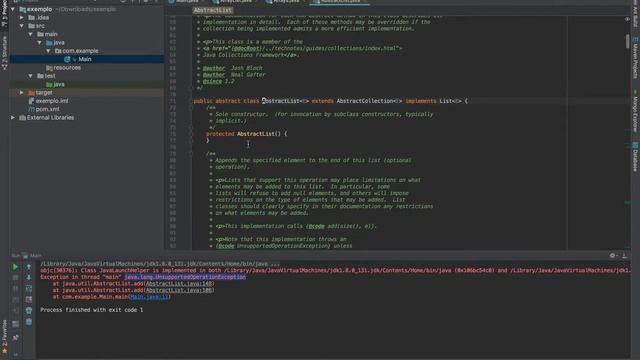This screenshot has width=640, height=360.
Task: Place cursor on protected AbstractList() constructor
Action: [247, 134]
